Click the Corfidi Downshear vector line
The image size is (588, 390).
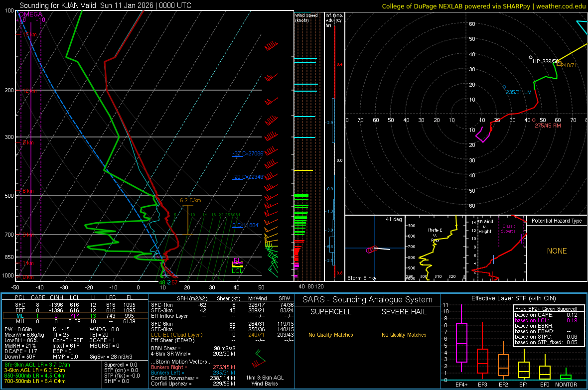193,378
